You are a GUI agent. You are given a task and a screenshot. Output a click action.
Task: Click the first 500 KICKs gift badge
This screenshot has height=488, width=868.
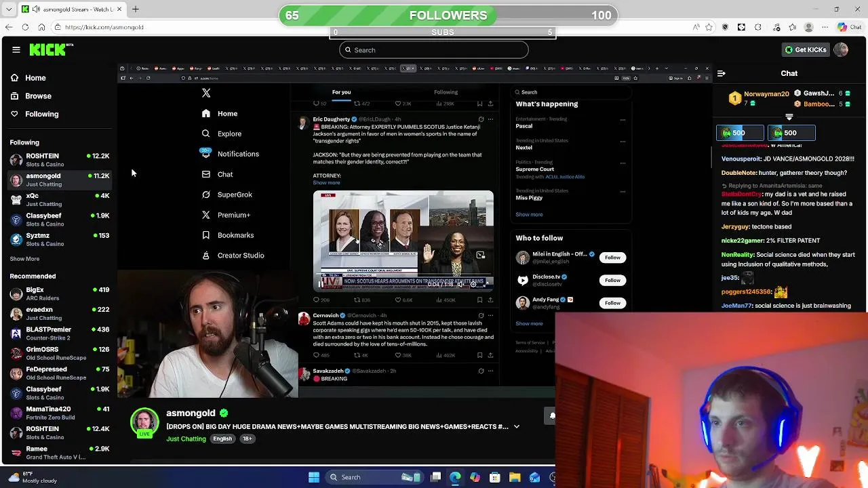(740, 134)
